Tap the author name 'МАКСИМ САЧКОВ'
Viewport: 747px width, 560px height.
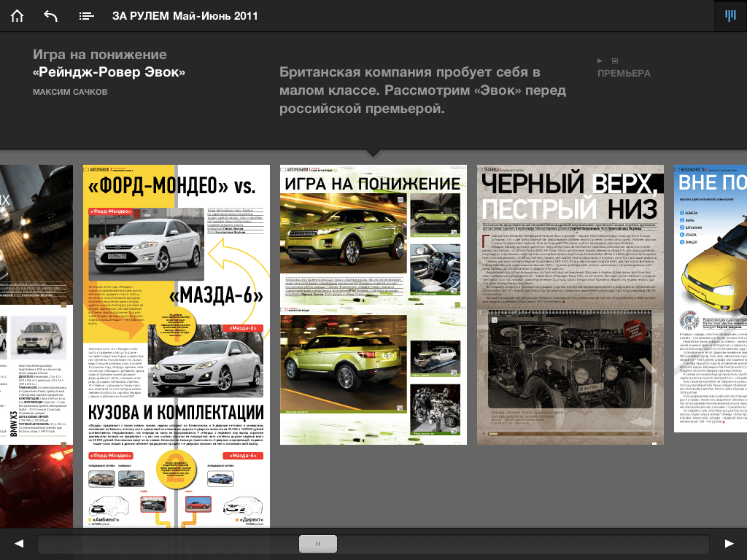[x=70, y=92]
